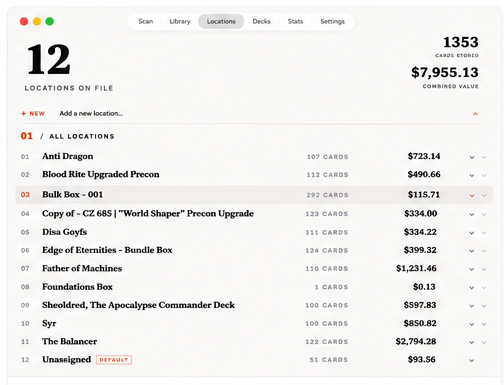Image resolution: width=504 pixels, height=385 pixels.
Task: Open Copy of World Shaper Precon Upgrade
Action: click(148, 214)
